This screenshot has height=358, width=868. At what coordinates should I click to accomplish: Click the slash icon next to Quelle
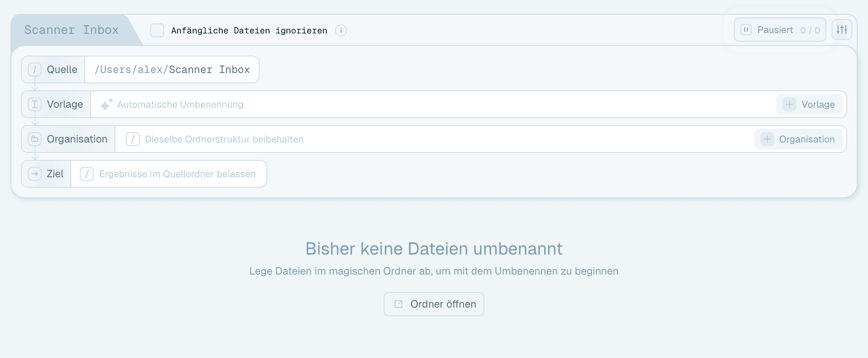coord(35,70)
